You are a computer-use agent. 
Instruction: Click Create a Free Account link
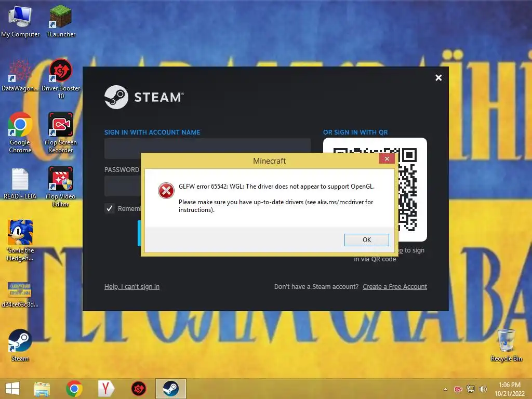coord(395,287)
